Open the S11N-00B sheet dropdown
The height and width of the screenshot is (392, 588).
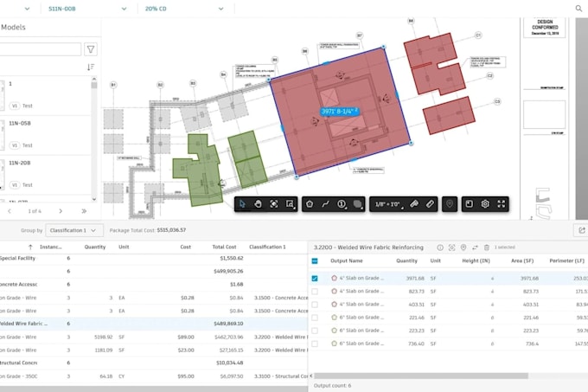[x=87, y=9]
